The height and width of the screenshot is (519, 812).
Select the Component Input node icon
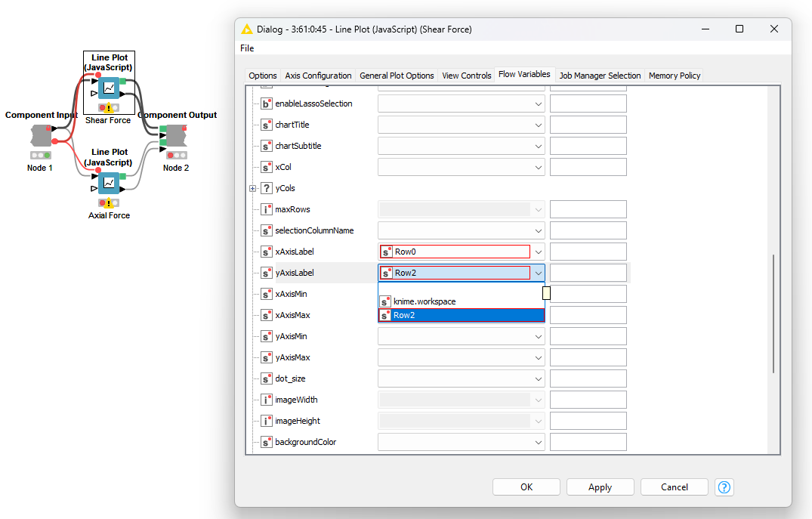41,135
